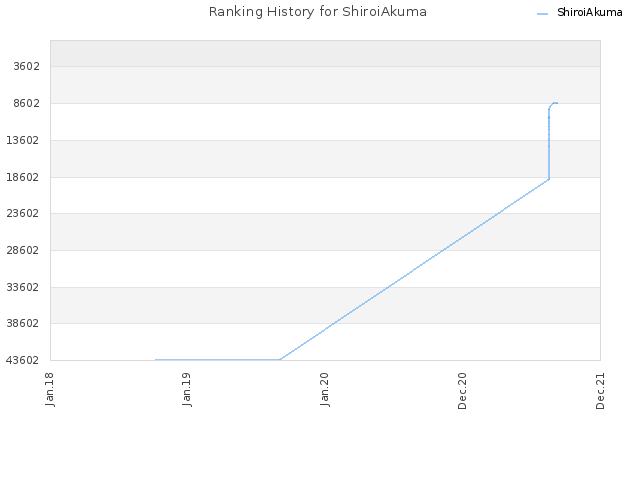Click the ranking line peak near 8602
This screenshot has width=640, height=480.
pos(554,103)
